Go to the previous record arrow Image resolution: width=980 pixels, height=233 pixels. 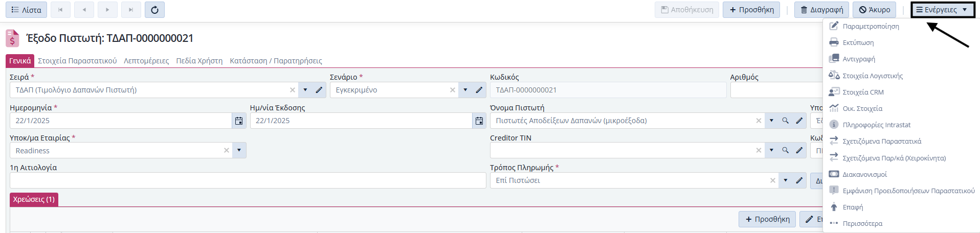(84, 10)
